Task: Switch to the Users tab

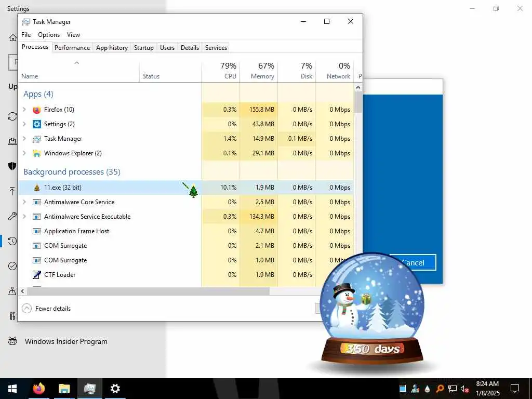Action: [167, 48]
